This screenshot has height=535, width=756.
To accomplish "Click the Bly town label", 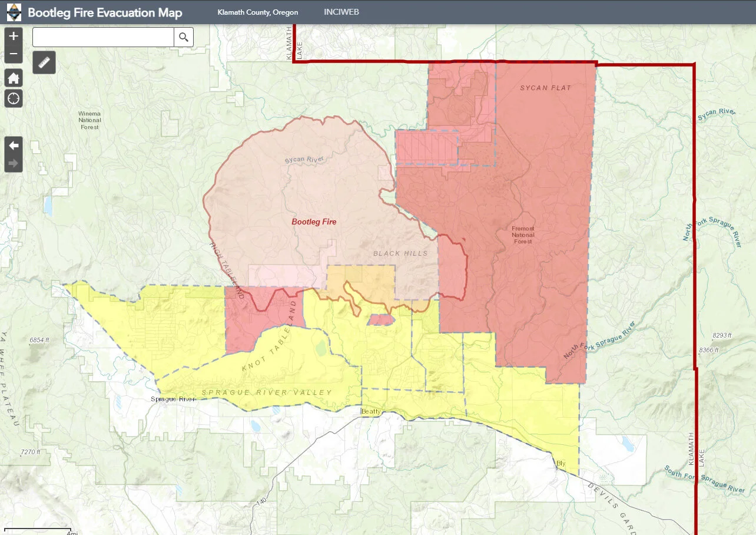I will pyautogui.click(x=561, y=464).
